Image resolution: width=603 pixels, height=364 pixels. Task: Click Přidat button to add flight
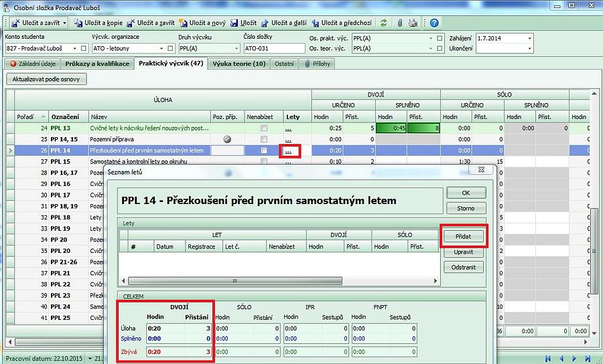pyautogui.click(x=464, y=237)
